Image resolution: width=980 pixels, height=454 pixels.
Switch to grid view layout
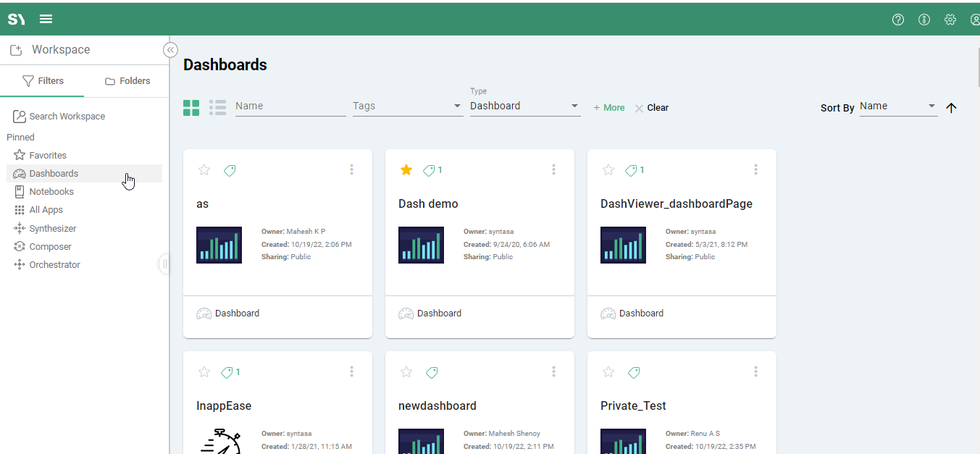[191, 108]
